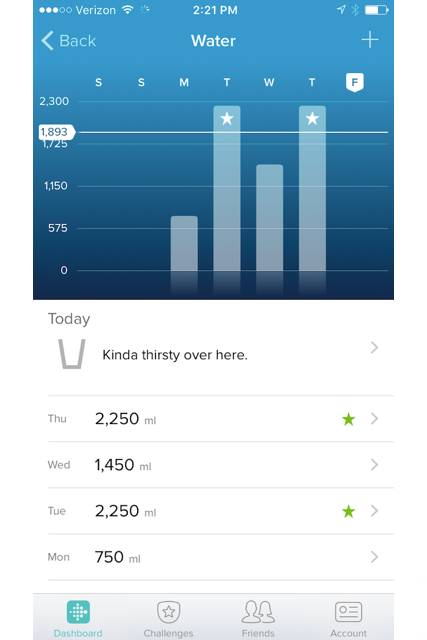The image size is (427, 640).
Task: Tap the plus icon to log water
Action: pyautogui.click(x=370, y=40)
